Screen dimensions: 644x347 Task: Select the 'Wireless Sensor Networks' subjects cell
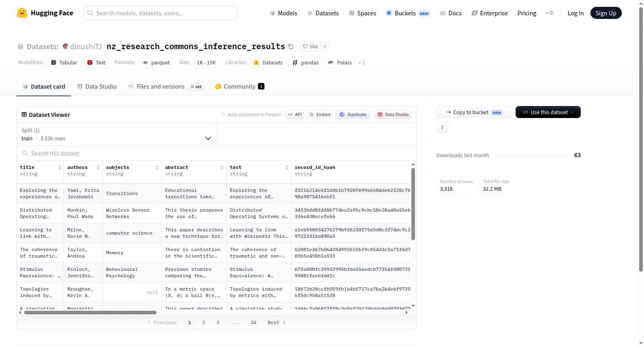pyautogui.click(x=132, y=213)
